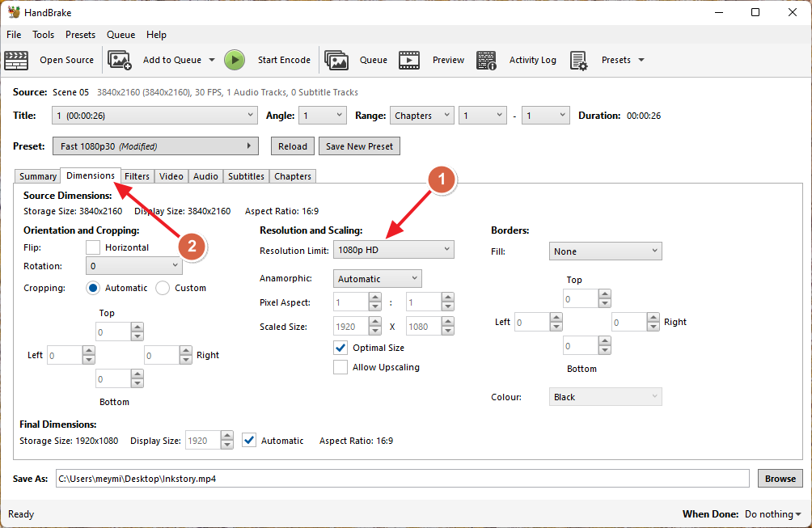Select the Custom cropping radio button
This screenshot has width=812, height=528.
tap(163, 288)
